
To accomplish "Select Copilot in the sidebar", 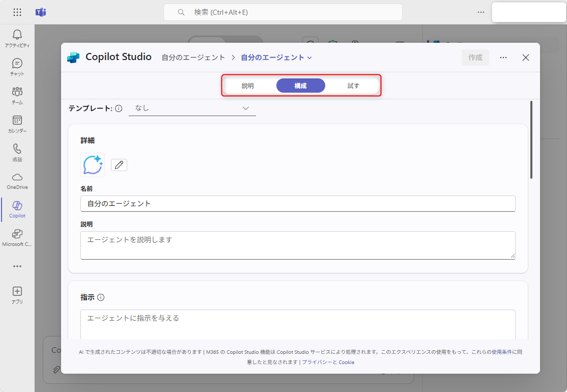I will [17, 209].
